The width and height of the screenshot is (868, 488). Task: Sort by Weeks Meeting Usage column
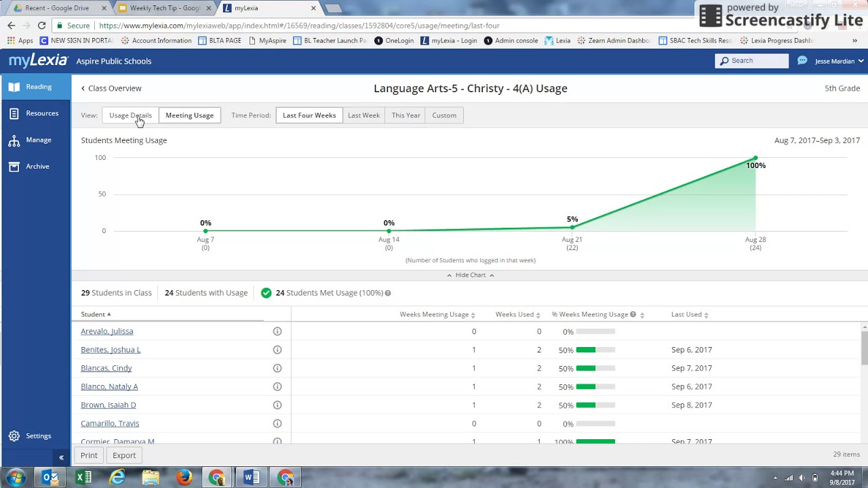click(437, 314)
